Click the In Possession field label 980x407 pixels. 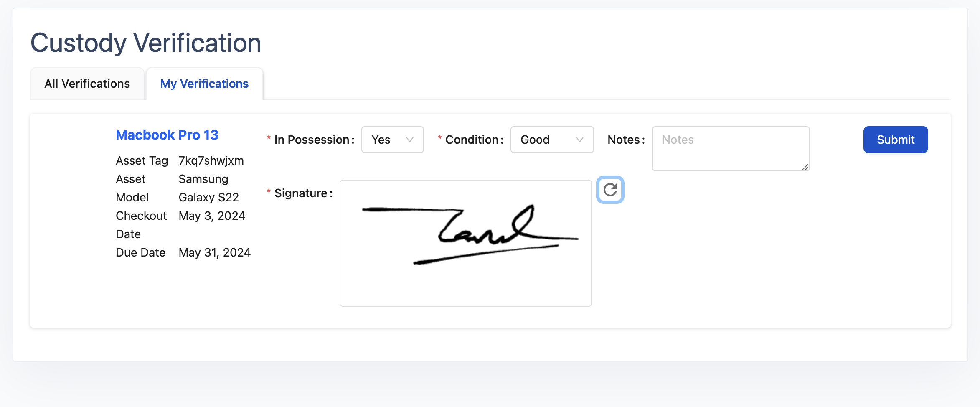[x=312, y=140]
